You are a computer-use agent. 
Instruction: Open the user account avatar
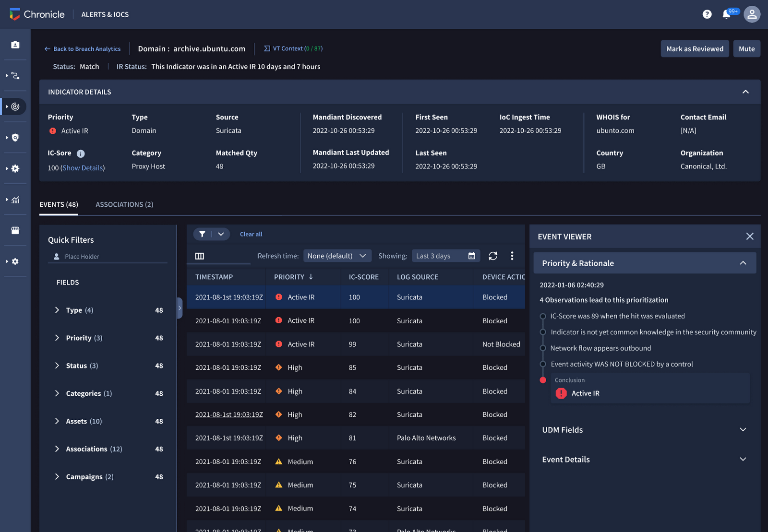click(752, 14)
